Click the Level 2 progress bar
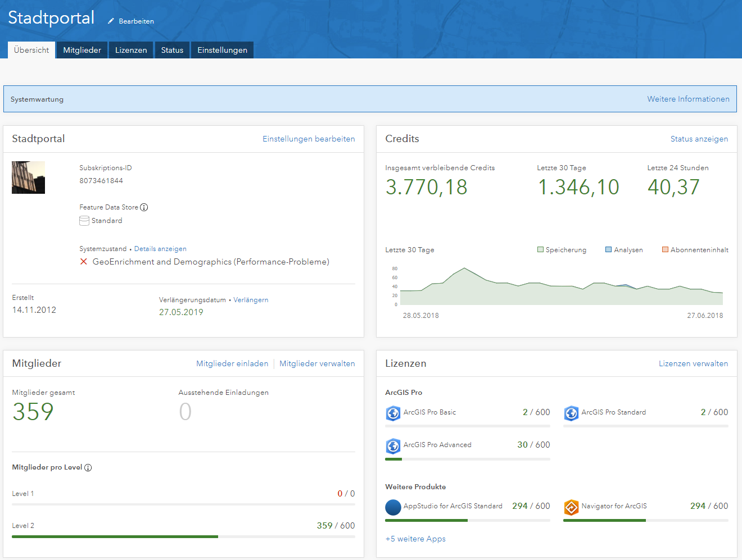The image size is (742, 560). [183, 536]
